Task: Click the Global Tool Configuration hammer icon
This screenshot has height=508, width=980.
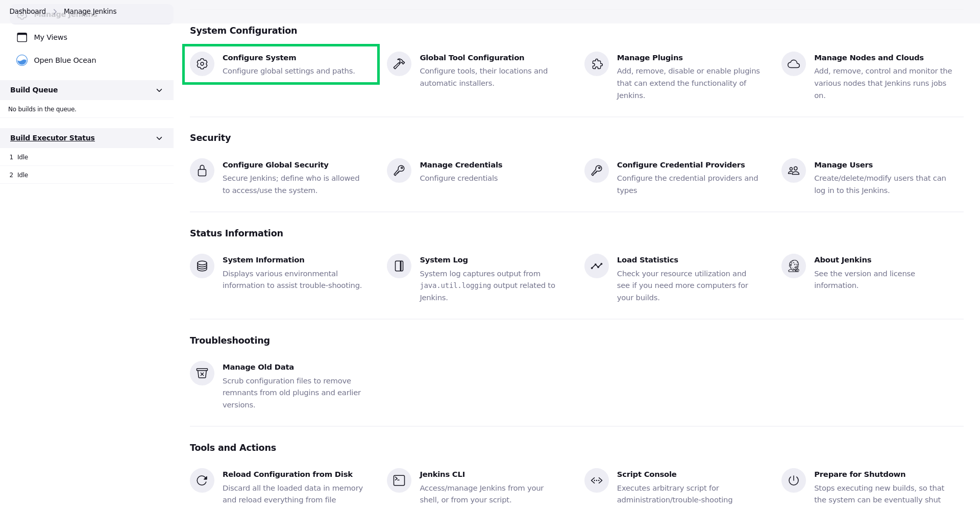Action: 399,64
